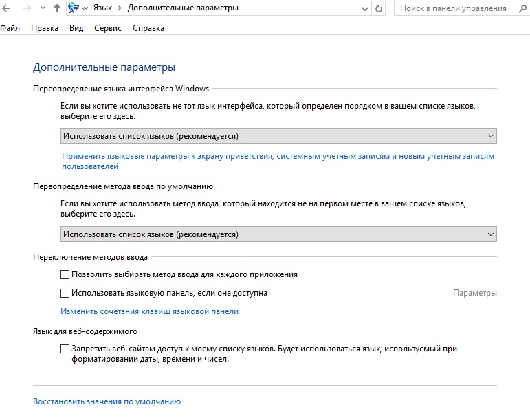The width and height of the screenshot is (530, 420).
Task: Click the search magnifier icon
Action: point(520,9)
